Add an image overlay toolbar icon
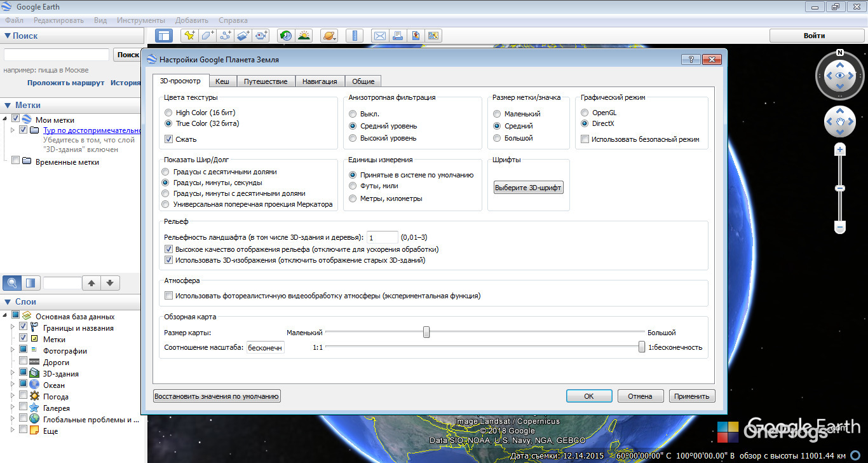The height and width of the screenshot is (463, 868). coord(243,36)
